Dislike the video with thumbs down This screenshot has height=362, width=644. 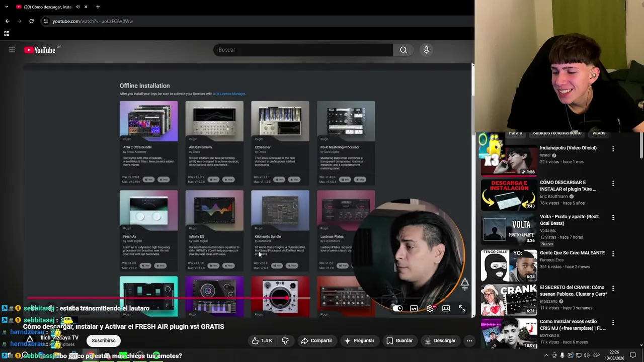(285, 340)
